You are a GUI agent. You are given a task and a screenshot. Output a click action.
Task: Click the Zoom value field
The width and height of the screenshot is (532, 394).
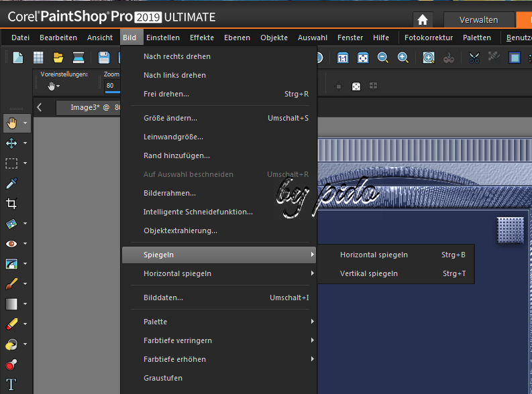[x=110, y=86]
